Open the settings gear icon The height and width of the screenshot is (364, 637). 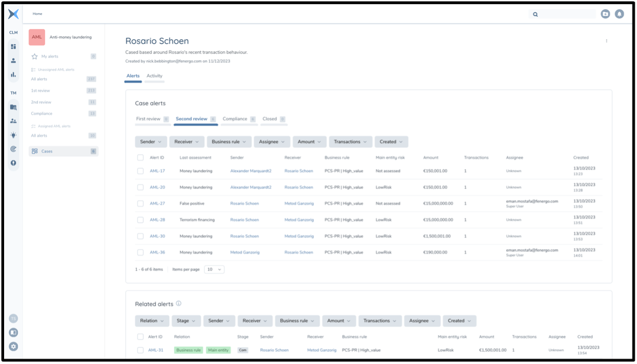pos(13,347)
